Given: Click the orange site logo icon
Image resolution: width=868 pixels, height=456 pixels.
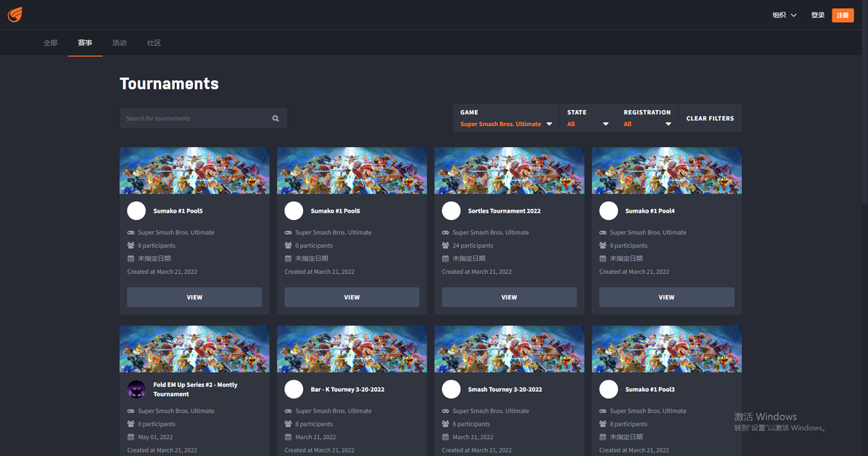Looking at the screenshot, I should 15,15.
